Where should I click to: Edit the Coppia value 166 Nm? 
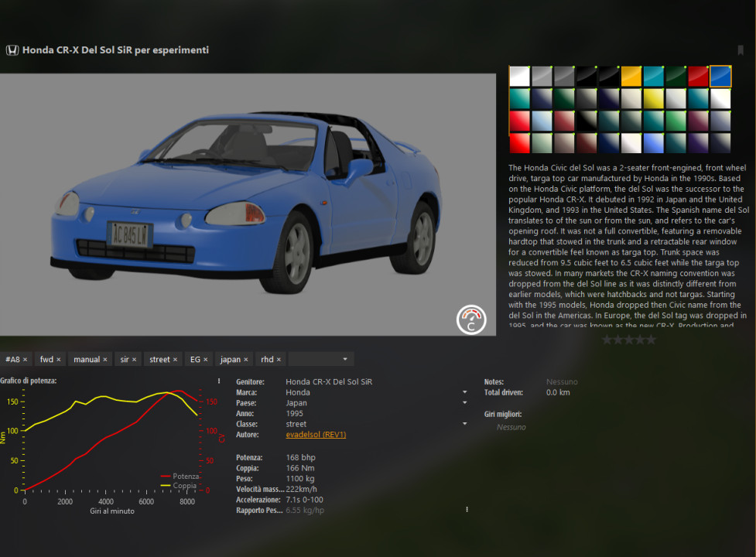click(x=300, y=468)
